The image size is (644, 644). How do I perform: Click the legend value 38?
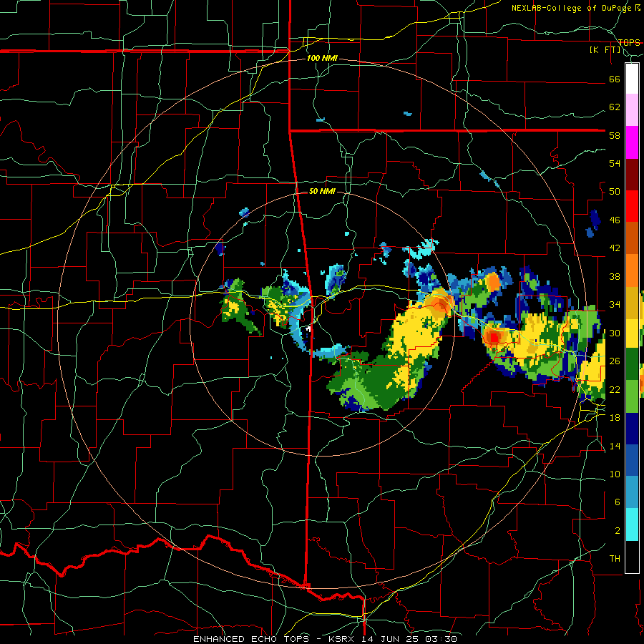tap(615, 277)
